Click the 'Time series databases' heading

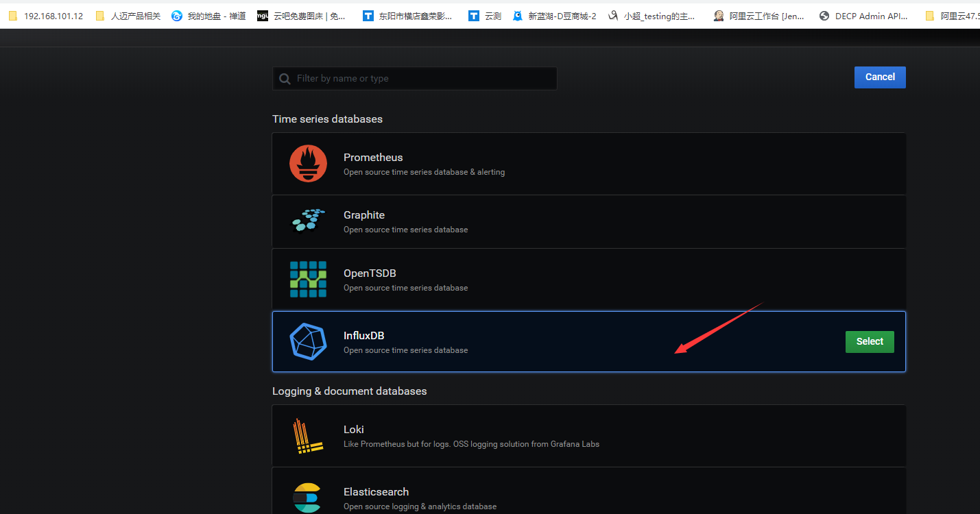[327, 119]
